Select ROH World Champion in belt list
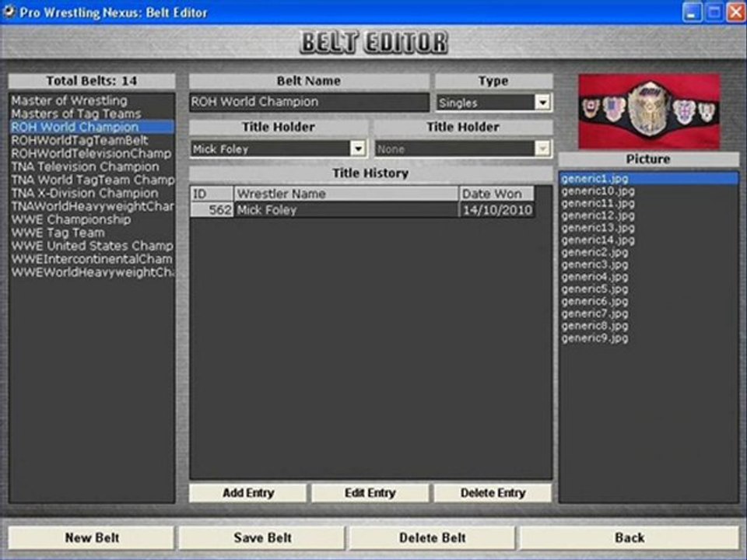This screenshot has height=560, width=747. click(92, 127)
